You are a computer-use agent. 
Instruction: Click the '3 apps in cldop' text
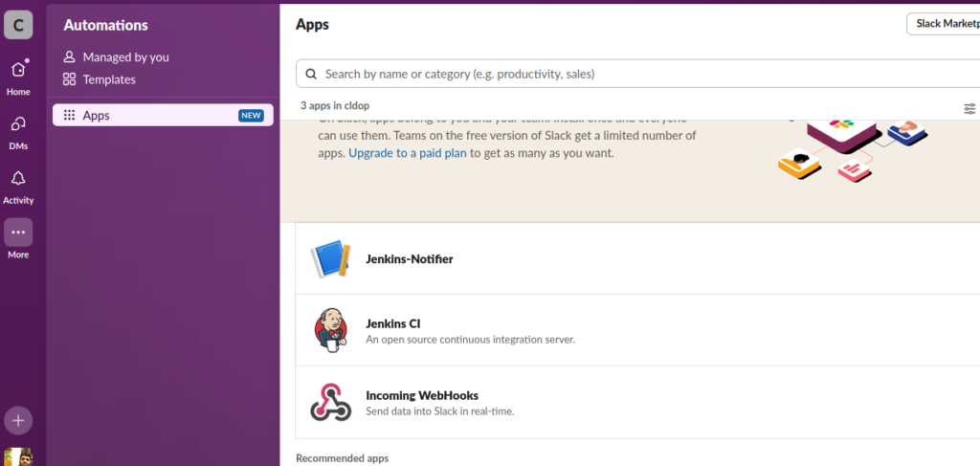click(x=335, y=105)
